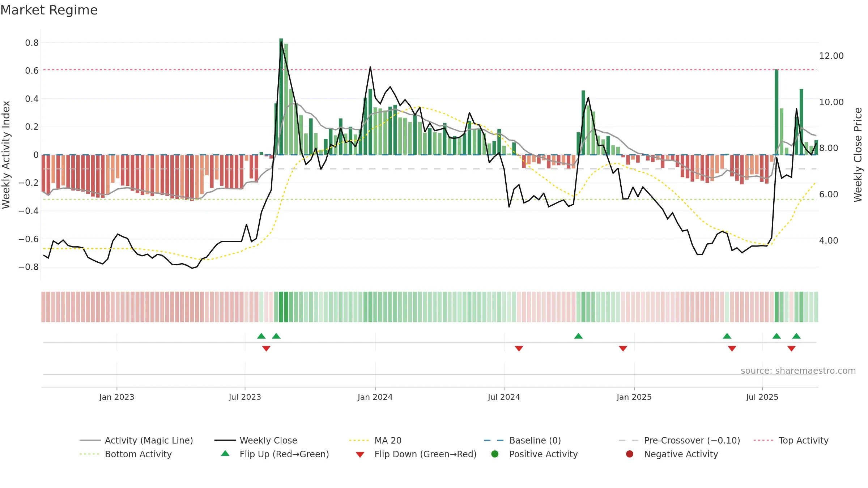This screenshot has height=488, width=868.
Task: Click the Jan 2023 axis label
Action: pyautogui.click(x=117, y=397)
